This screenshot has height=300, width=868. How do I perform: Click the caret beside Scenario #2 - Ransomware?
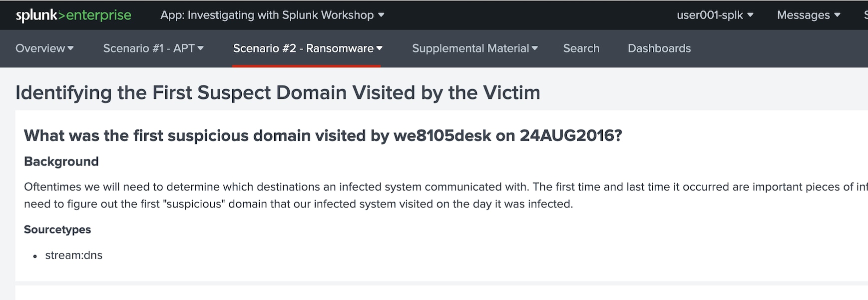[x=380, y=48]
